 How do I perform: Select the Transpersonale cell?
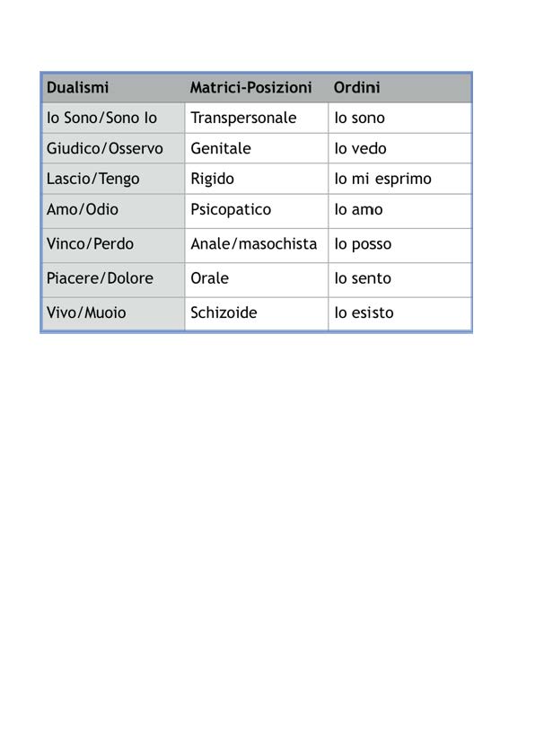pyautogui.click(x=257, y=118)
